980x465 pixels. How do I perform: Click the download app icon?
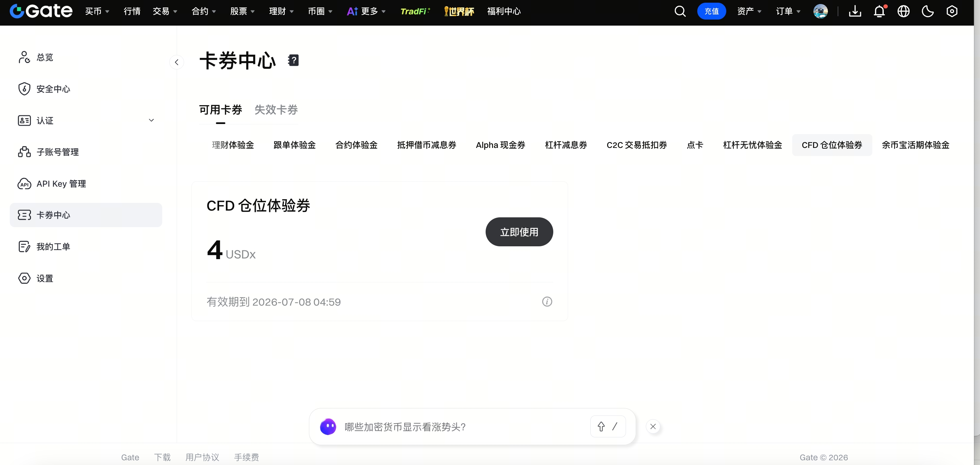coord(855,11)
